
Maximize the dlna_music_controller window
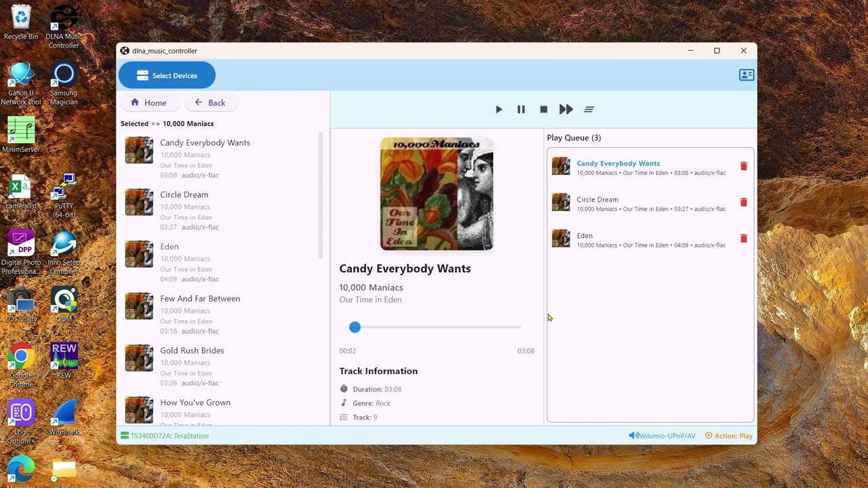pyautogui.click(x=717, y=51)
